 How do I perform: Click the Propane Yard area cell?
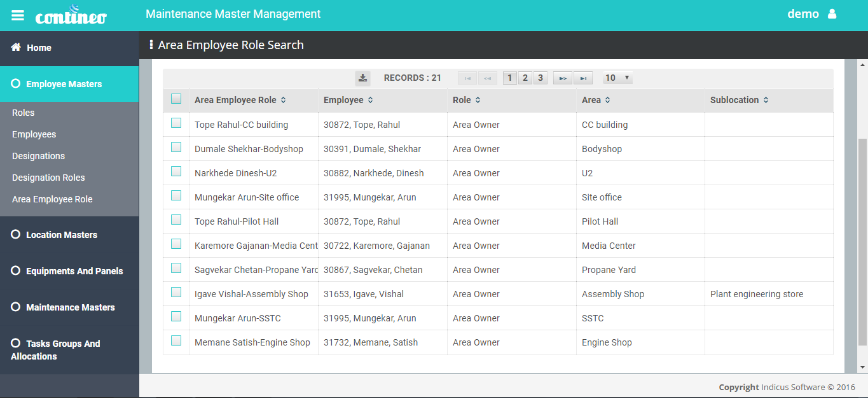[640, 270]
